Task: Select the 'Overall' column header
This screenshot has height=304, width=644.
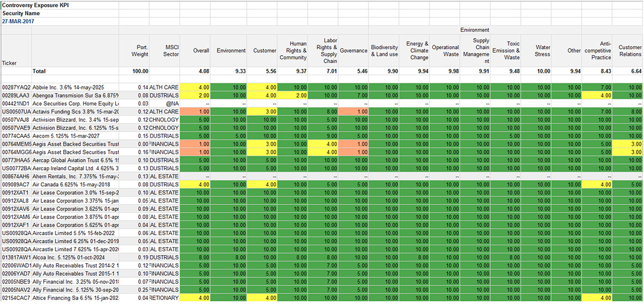Action: click(201, 51)
